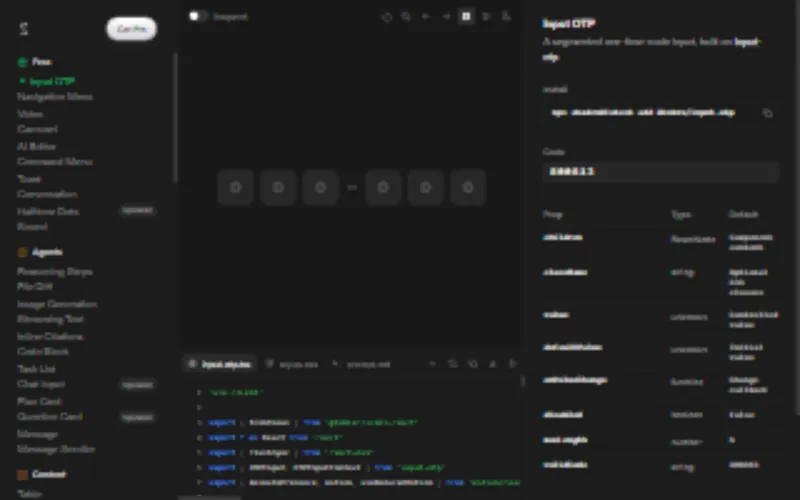The image size is (800, 500).
Task: Click the third OTP digit slot
Action: pos(320,187)
